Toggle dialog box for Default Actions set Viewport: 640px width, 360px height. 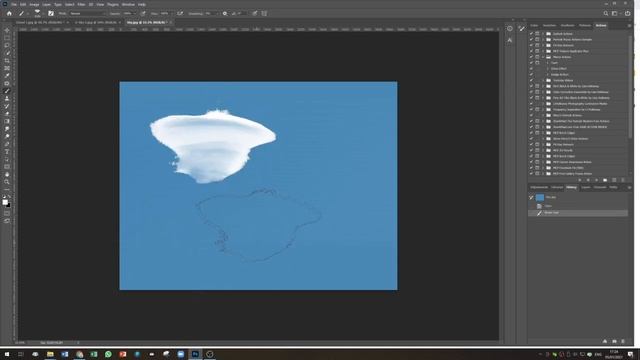[x=538, y=34]
